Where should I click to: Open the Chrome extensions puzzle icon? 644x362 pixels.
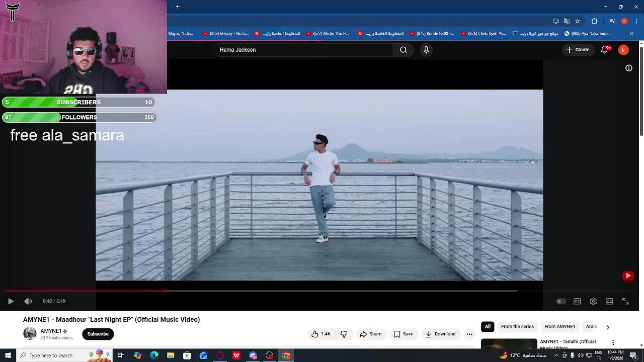tap(595, 21)
